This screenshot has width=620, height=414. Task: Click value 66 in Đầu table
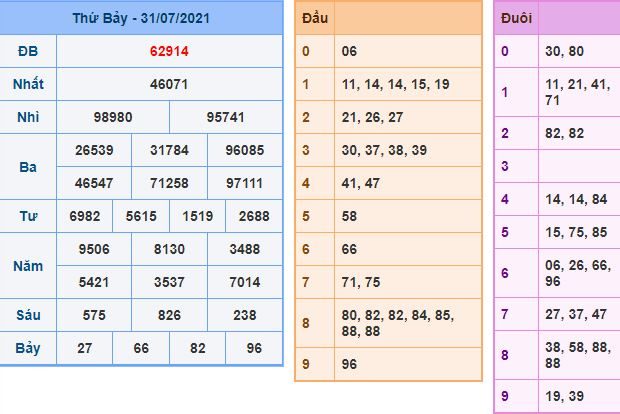coord(349,249)
